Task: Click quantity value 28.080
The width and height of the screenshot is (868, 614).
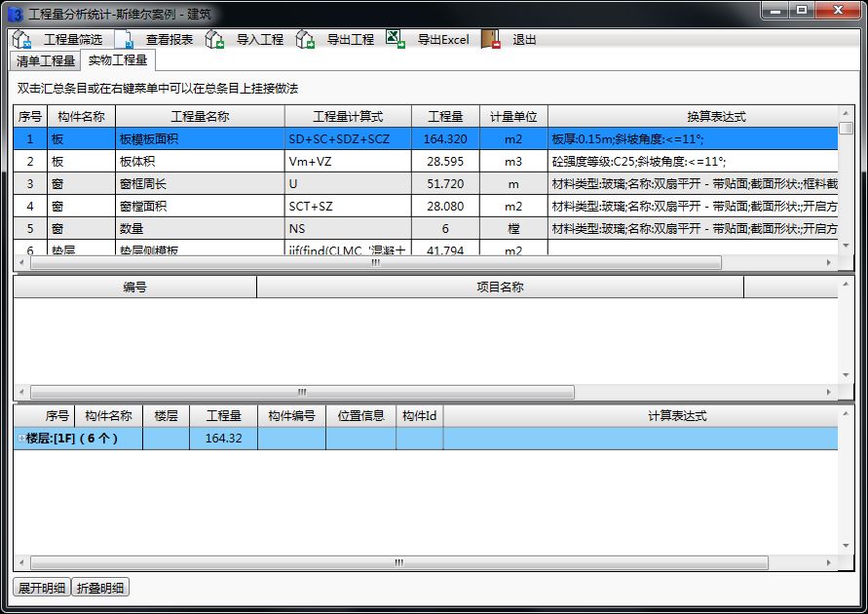Action: point(445,206)
